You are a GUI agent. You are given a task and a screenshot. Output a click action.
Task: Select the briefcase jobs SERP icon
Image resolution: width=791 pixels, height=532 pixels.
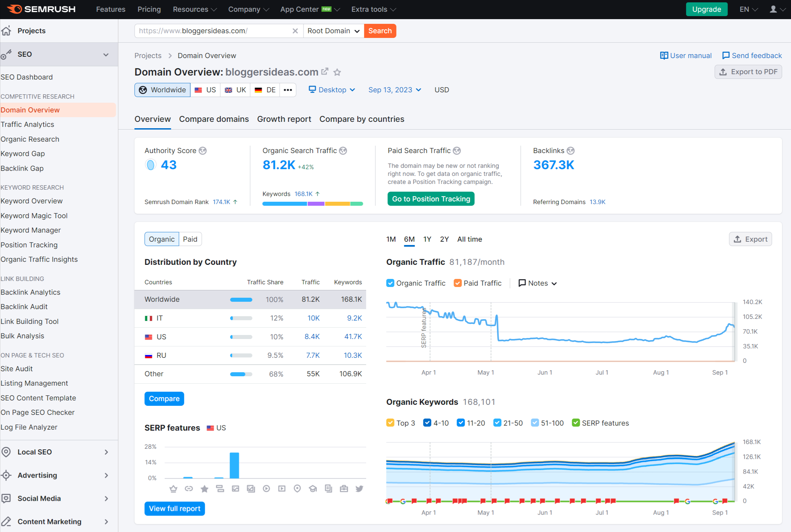click(344, 489)
